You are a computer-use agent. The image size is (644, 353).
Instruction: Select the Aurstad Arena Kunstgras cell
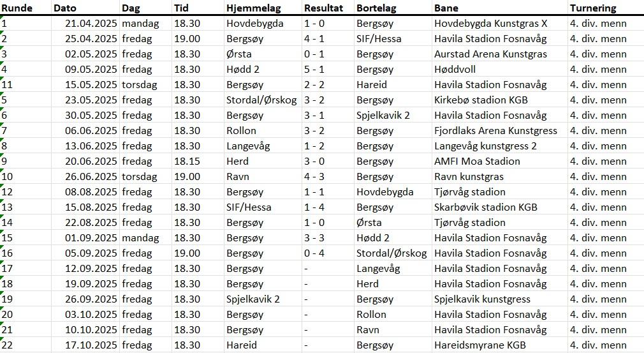[x=490, y=54]
